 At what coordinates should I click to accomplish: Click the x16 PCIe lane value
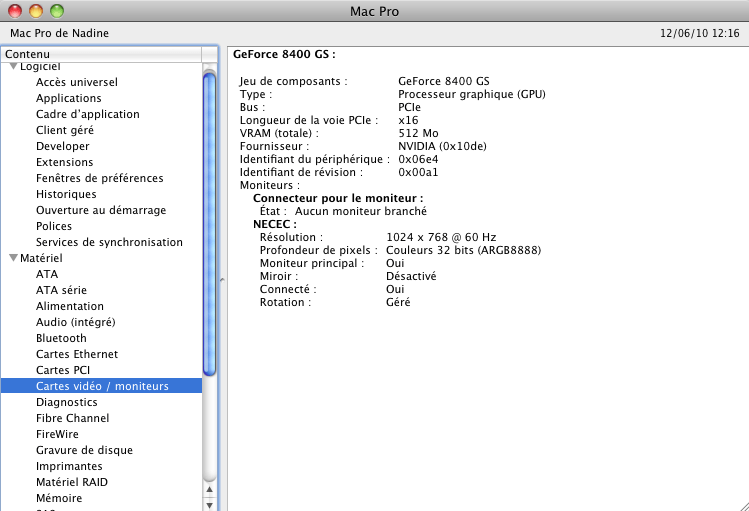pos(408,120)
